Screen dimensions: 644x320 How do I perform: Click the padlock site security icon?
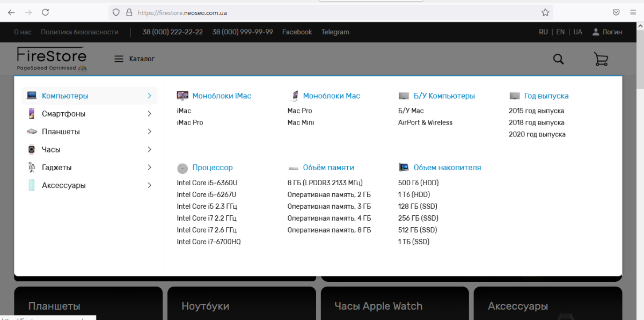[129, 12]
